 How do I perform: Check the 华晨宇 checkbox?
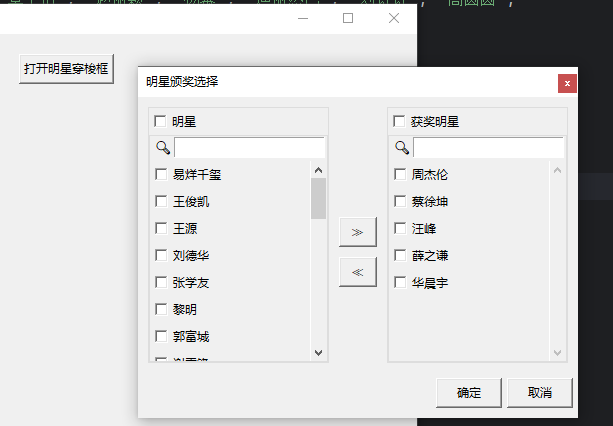[x=400, y=282]
